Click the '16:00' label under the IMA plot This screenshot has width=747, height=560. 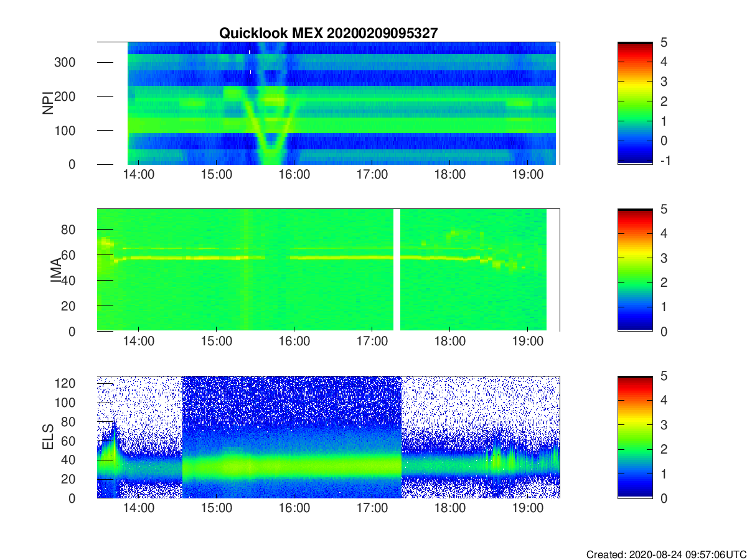[x=294, y=342]
